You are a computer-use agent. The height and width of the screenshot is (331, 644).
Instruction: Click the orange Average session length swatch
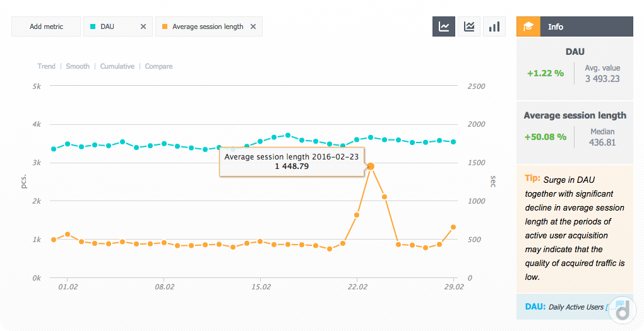pos(165,26)
